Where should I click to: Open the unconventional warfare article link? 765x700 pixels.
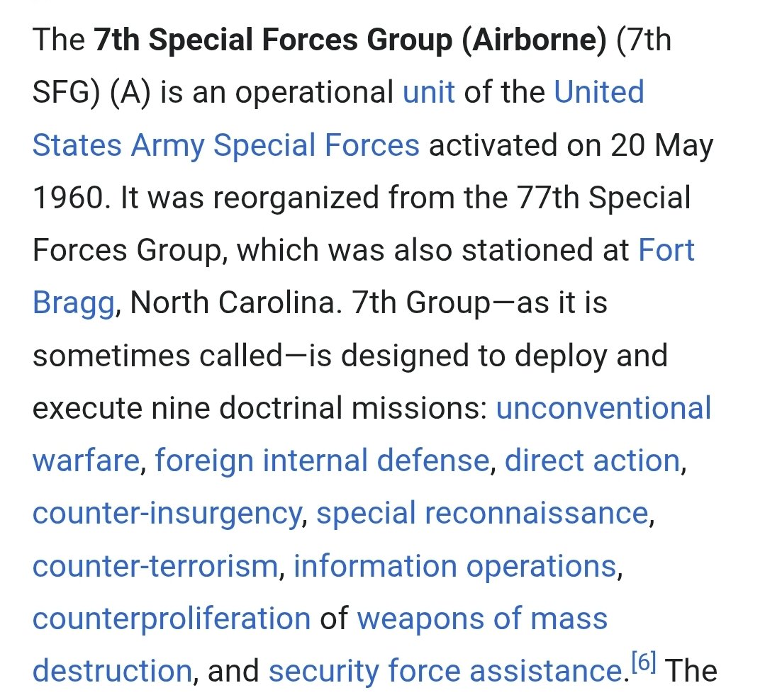[x=603, y=409]
